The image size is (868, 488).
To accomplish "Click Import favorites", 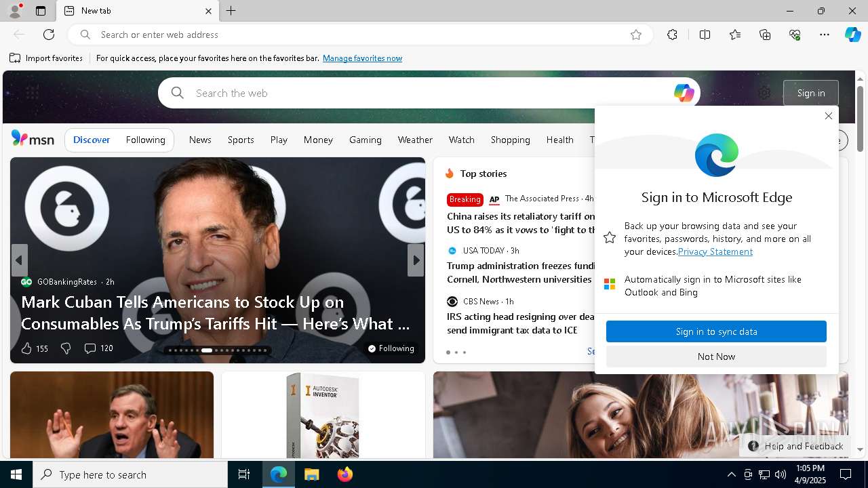I will [x=46, y=58].
